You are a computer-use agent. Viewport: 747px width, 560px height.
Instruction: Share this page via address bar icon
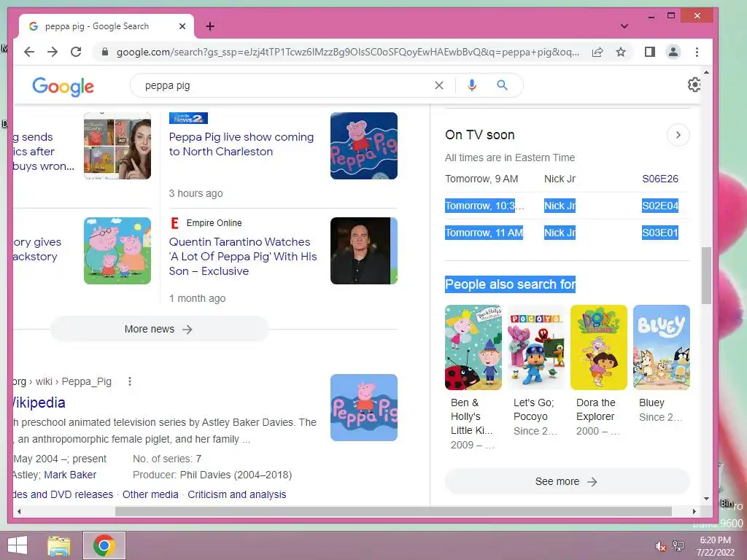597,52
